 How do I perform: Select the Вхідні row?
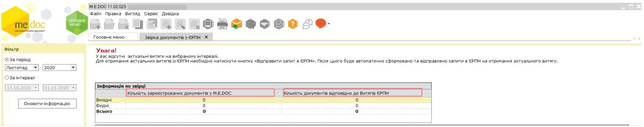(x=263, y=106)
